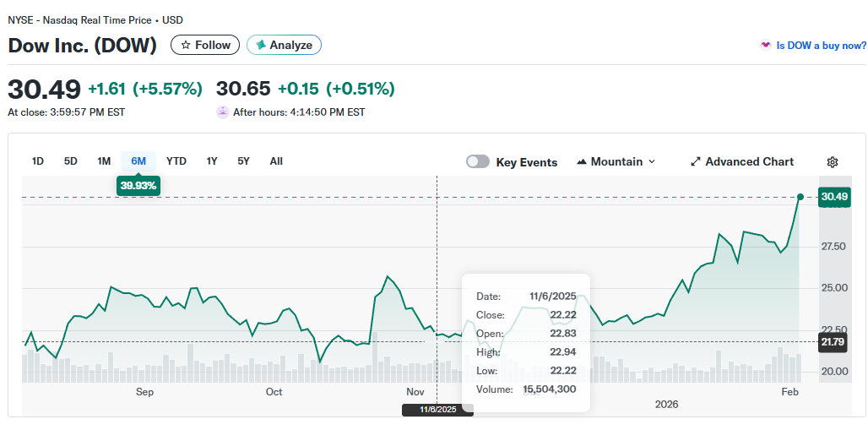This screenshot has width=868, height=430.
Task: Click the Feb label on the time axis
Action: tap(790, 392)
